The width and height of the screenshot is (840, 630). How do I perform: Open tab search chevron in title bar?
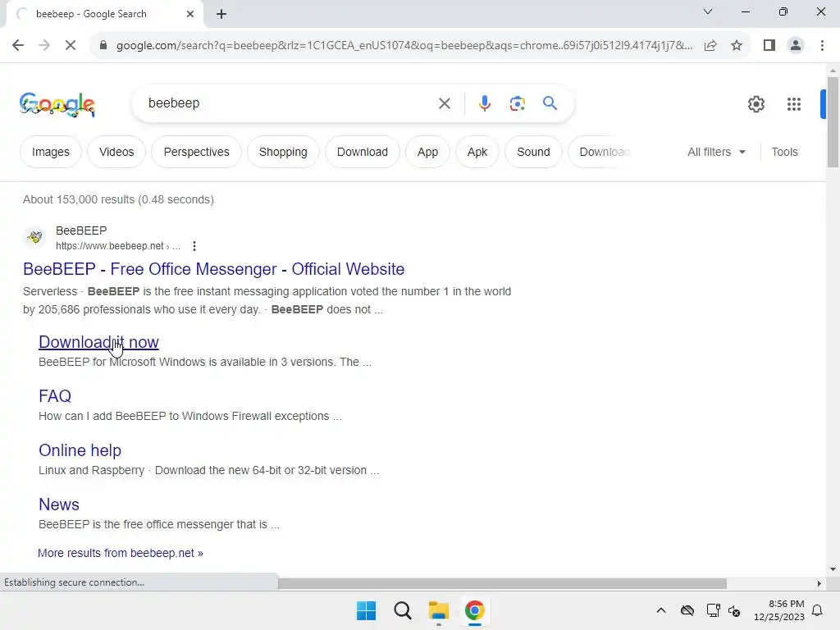coord(708,11)
